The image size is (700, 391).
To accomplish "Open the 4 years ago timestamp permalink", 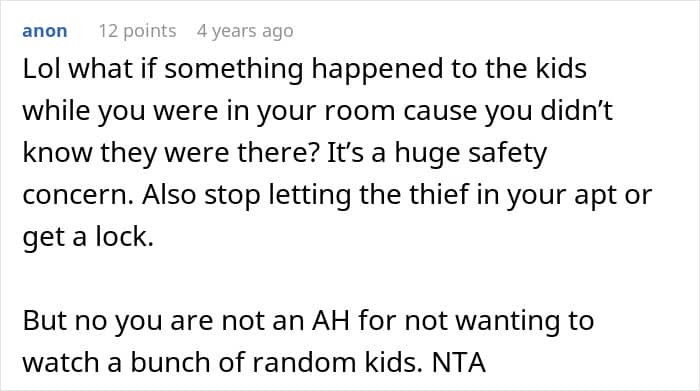I will [245, 31].
